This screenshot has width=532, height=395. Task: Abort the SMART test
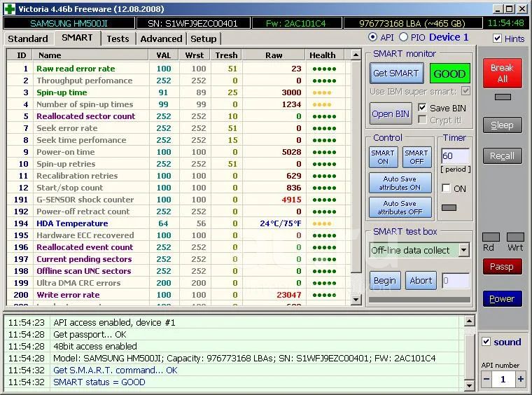pos(421,281)
